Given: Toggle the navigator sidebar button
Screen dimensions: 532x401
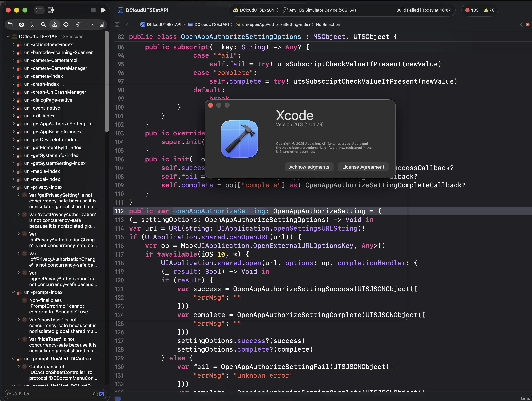Looking at the screenshot, I should (39, 10).
